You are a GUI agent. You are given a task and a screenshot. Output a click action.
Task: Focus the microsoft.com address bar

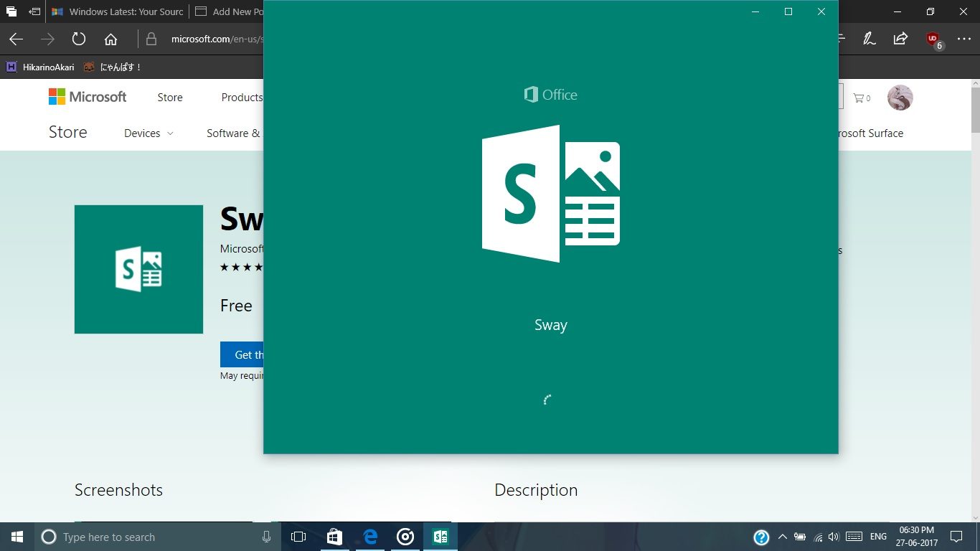point(217,39)
